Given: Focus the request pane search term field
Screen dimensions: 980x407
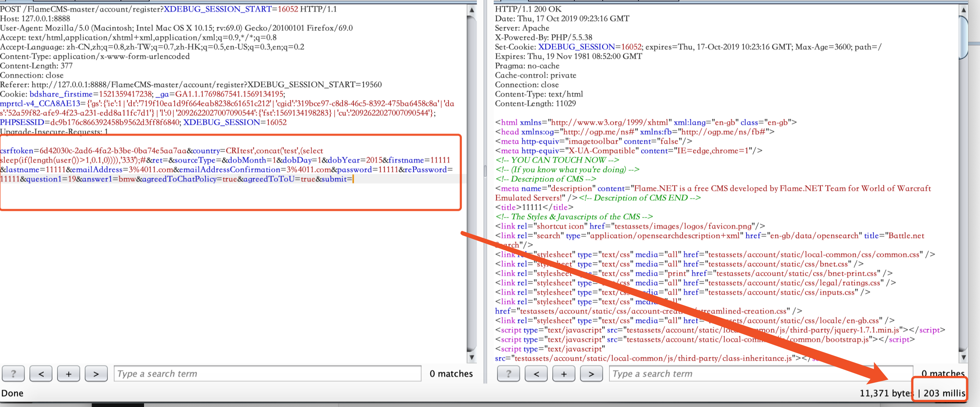Looking at the screenshot, I should (268, 373).
